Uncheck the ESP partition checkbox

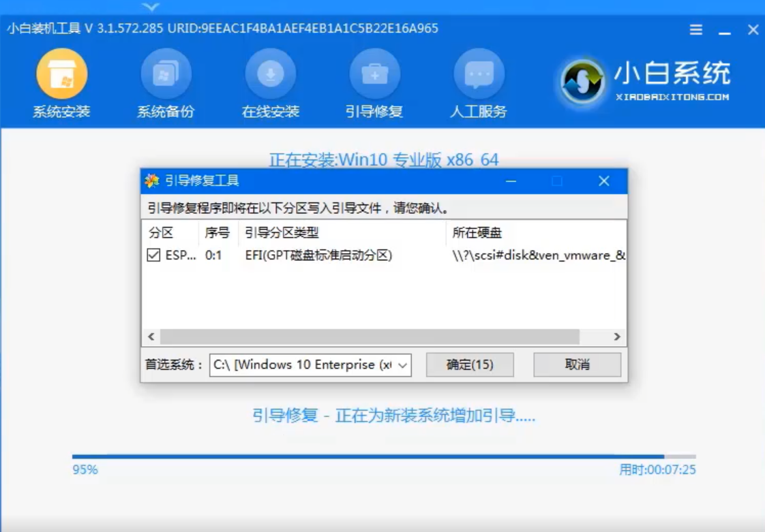(153, 255)
